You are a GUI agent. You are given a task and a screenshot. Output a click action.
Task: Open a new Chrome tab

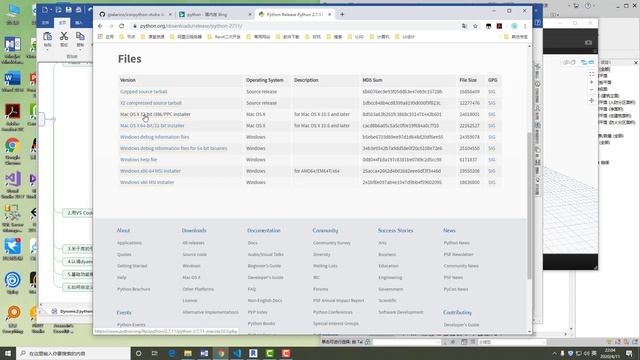[342, 14]
